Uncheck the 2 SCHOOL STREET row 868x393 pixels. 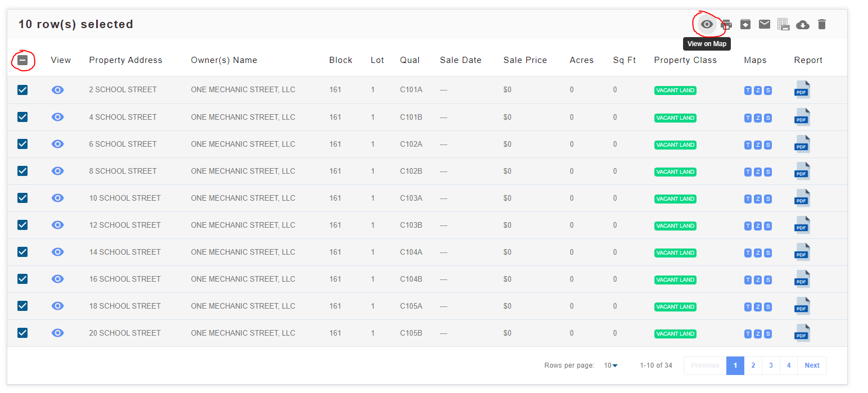[x=22, y=90]
